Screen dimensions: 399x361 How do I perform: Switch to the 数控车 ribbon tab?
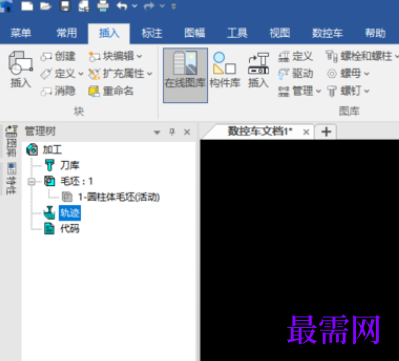pos(327,33)
